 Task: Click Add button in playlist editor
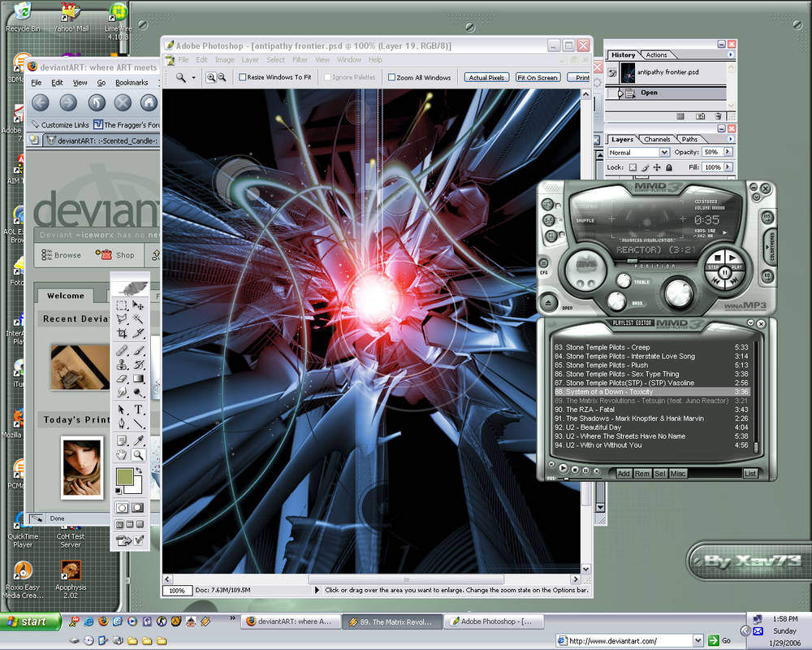624,473
